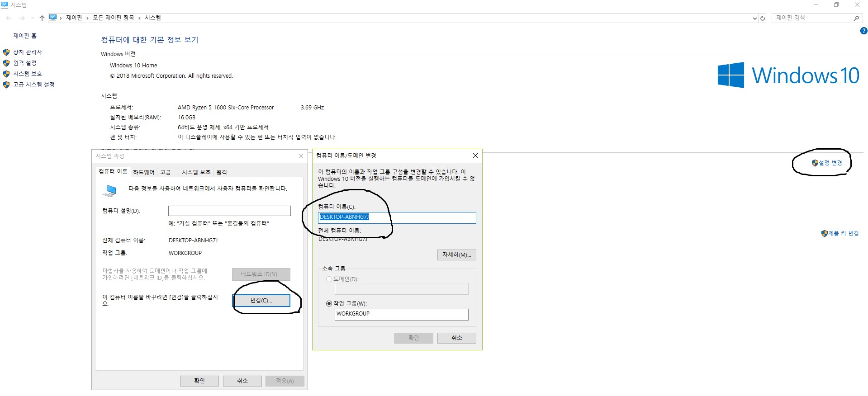The height and width of the screenshot is (396, 868).
Task: Select the 도메인(D) radio button
Action: coord(329,279)
